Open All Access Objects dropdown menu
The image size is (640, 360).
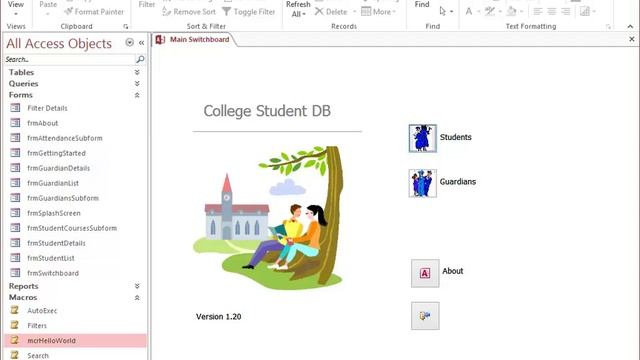129,42
